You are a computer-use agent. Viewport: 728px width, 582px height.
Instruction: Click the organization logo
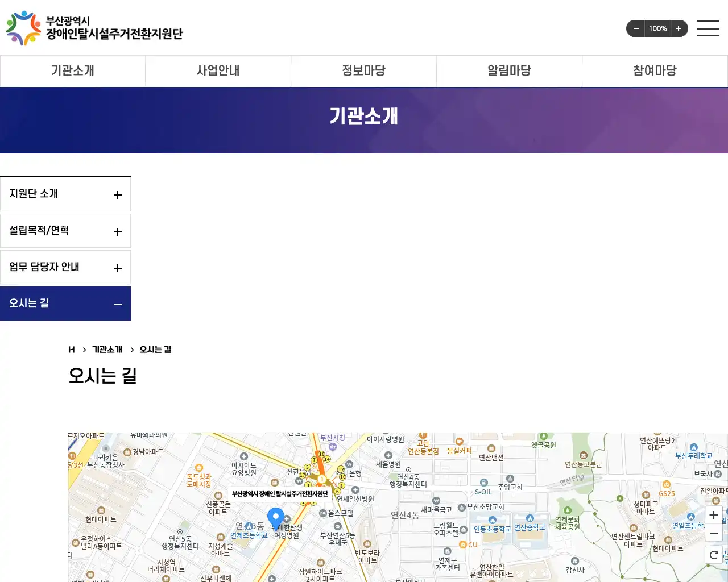coord(94,28)
